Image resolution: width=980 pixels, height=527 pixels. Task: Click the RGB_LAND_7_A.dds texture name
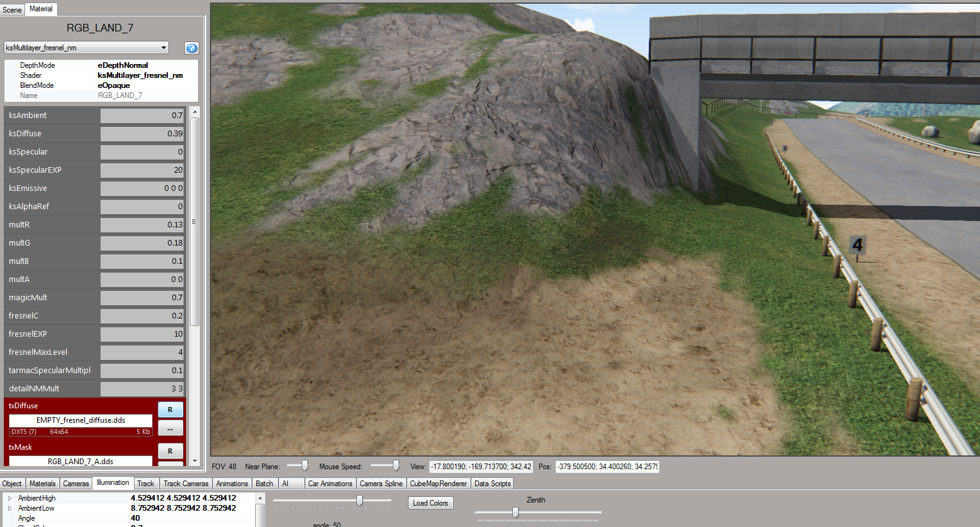(80, 461)
